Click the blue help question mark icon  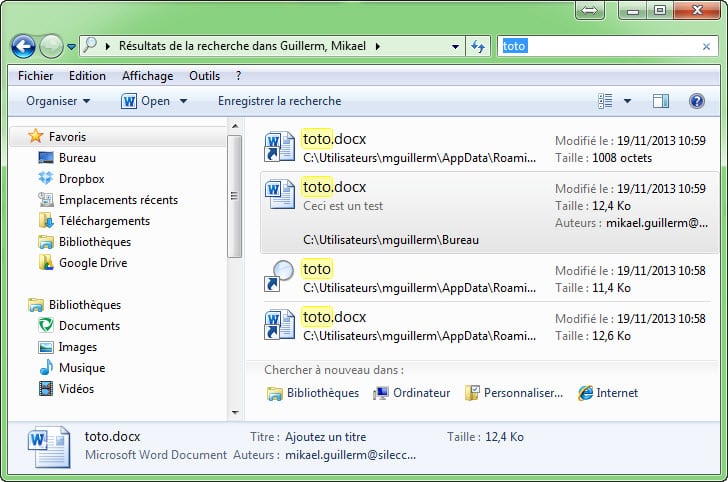697,101
